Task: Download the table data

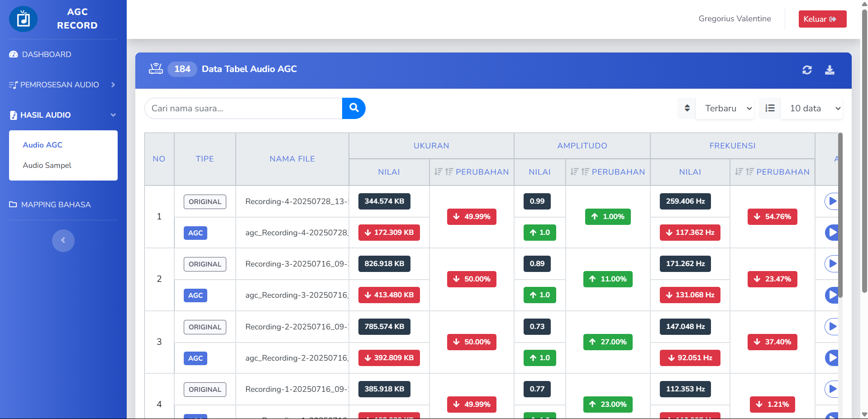Action: click(x=830, y=70)
